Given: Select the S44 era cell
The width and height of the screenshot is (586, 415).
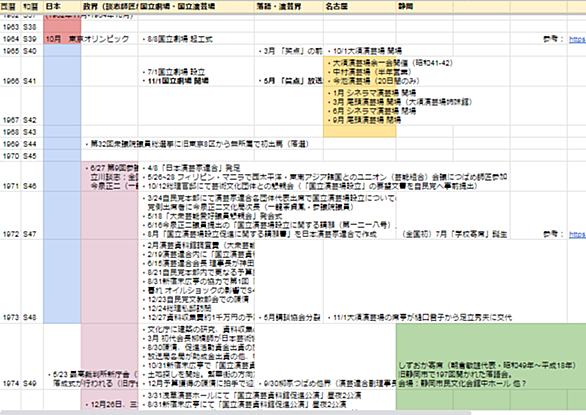Looking at the screenshot, I should click(x=32, y=144).
